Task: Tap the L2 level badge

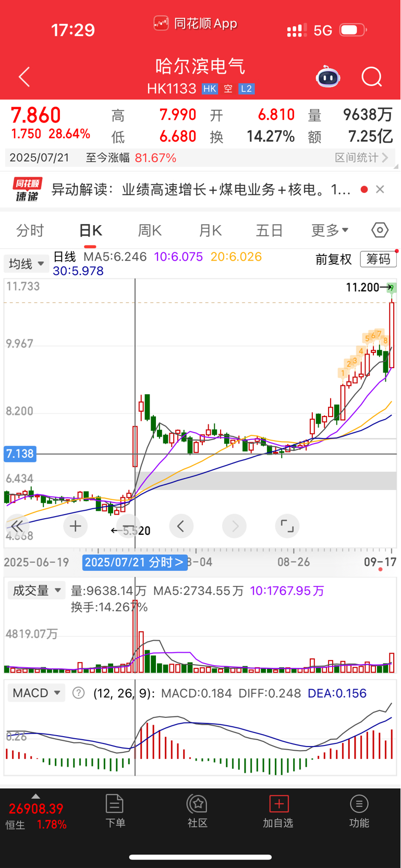Action: point(246,89)
